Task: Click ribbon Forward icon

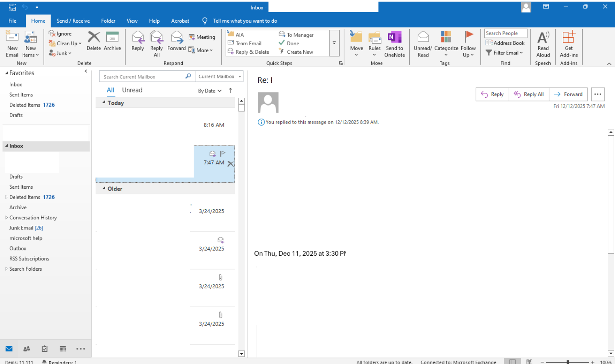Action: 177,41
